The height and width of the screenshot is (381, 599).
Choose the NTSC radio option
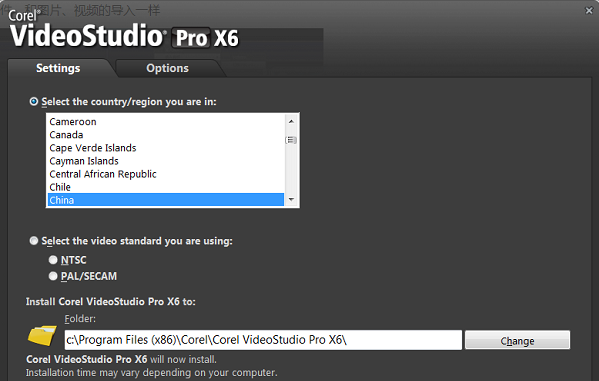click(x=53, y=260)
